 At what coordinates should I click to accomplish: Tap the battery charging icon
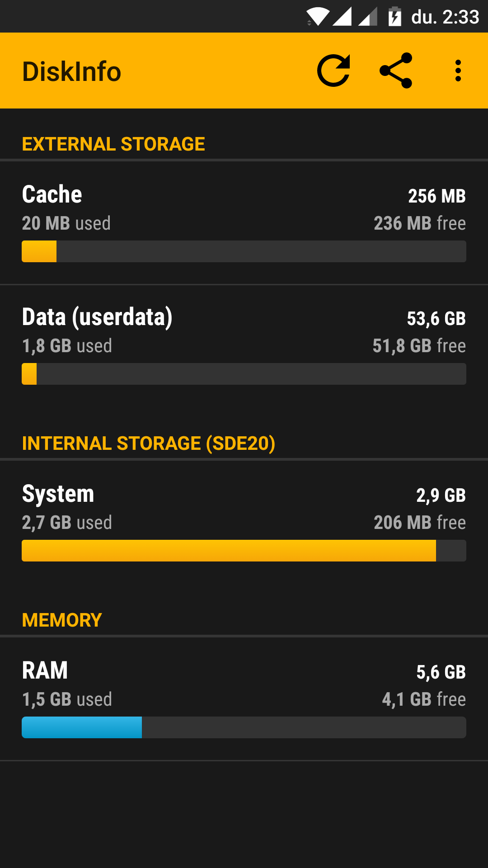click(394, 17)
